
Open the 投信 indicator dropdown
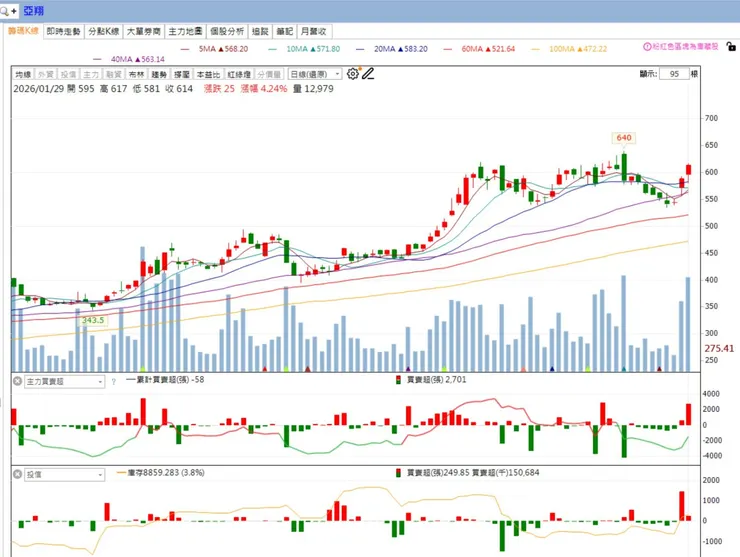coord(64,474)
